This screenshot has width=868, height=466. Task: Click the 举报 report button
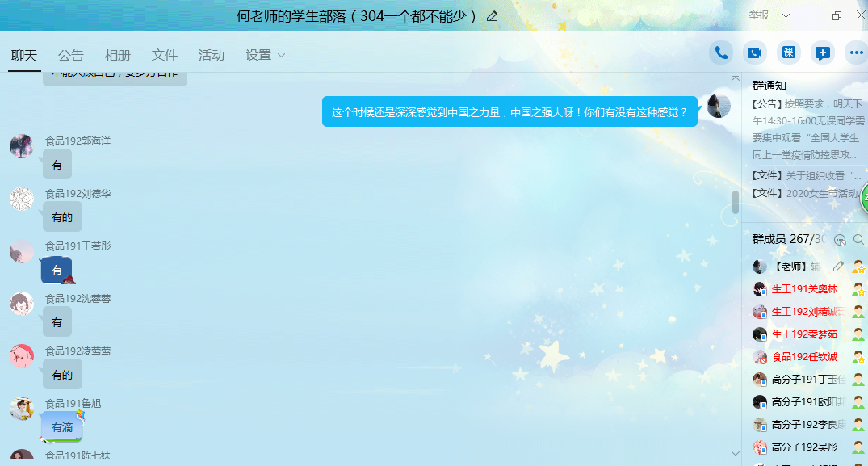[x=759, y=15]
